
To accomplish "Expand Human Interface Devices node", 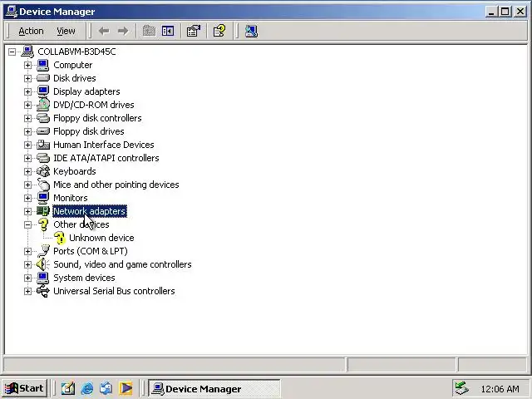I will 27,145.
